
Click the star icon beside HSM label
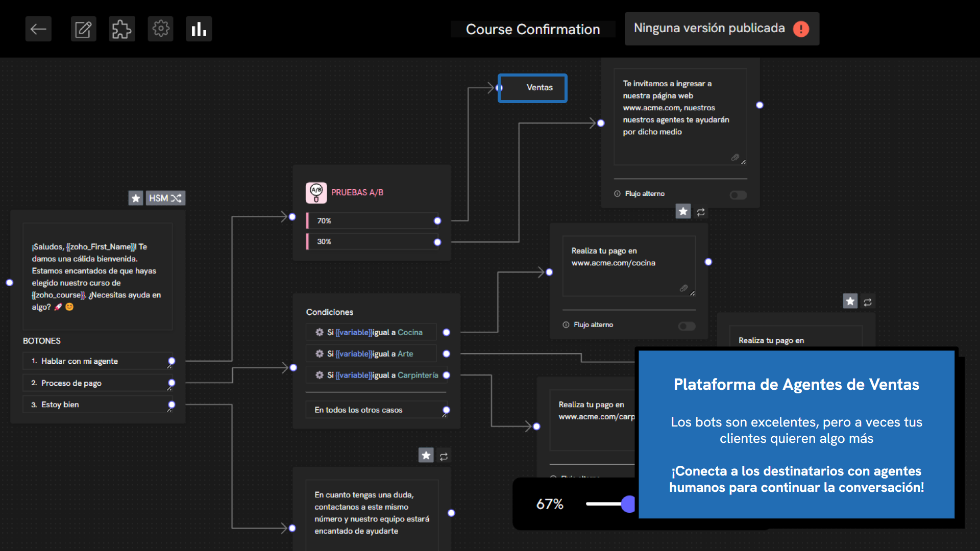(x=136, y=198)
